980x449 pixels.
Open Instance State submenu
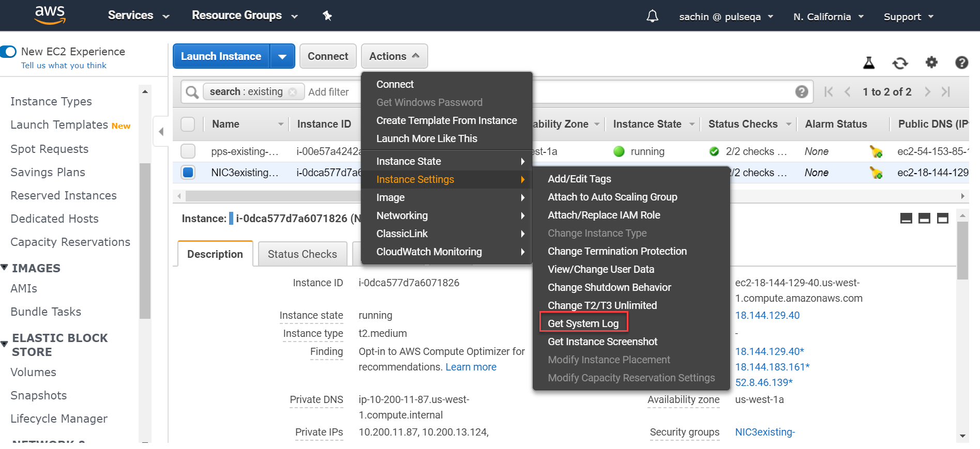click(x=447, y=161)
